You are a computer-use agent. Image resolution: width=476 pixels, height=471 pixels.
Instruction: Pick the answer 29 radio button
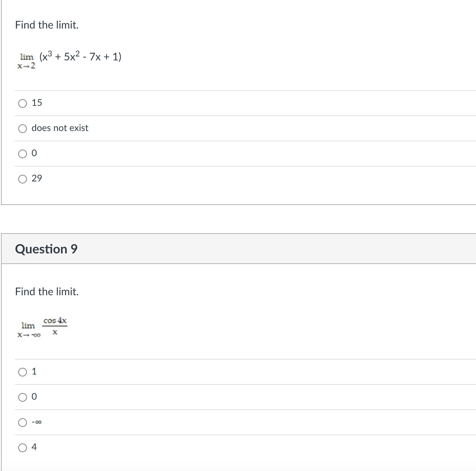point(23,179)
